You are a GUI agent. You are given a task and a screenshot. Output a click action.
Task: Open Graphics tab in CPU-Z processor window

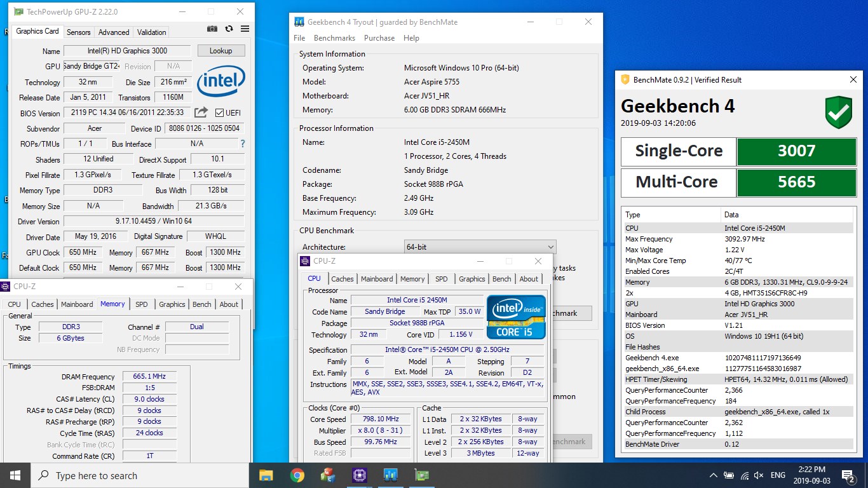pyautogui.click(x=472, y=279)
